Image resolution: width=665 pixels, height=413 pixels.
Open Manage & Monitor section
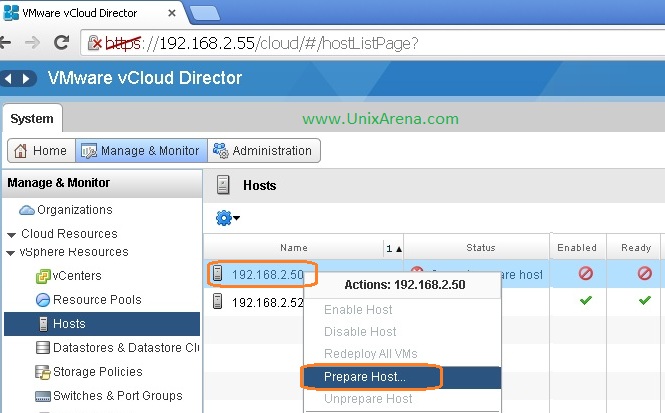(141, 151)
